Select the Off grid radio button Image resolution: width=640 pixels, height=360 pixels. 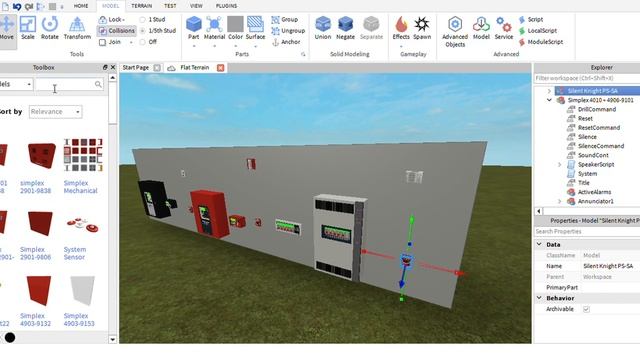(142, 42)
